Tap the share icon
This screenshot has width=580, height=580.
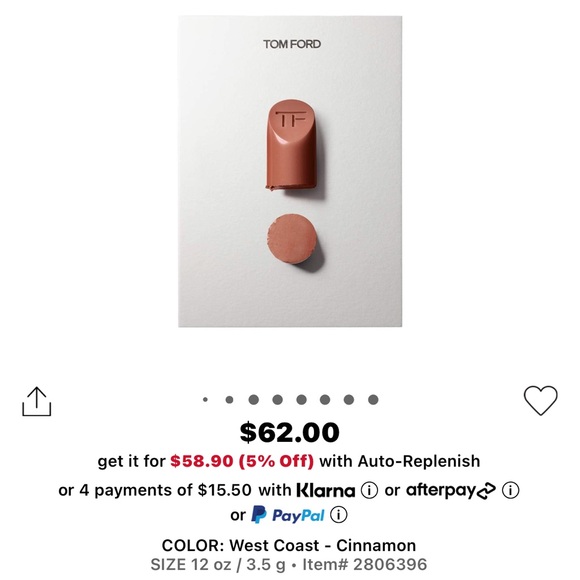(x=37, y=401)
